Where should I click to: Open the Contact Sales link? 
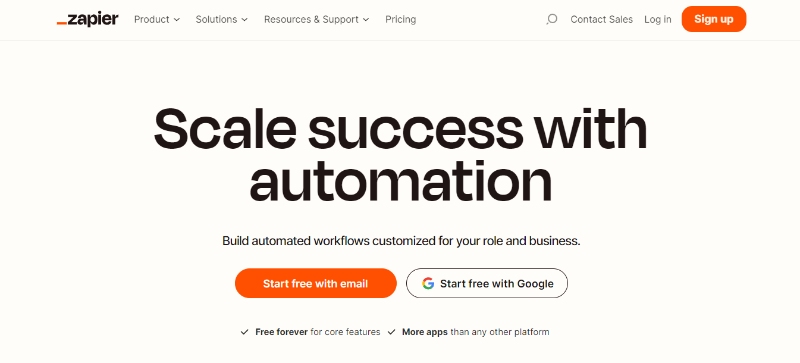(x=602, y=19)
